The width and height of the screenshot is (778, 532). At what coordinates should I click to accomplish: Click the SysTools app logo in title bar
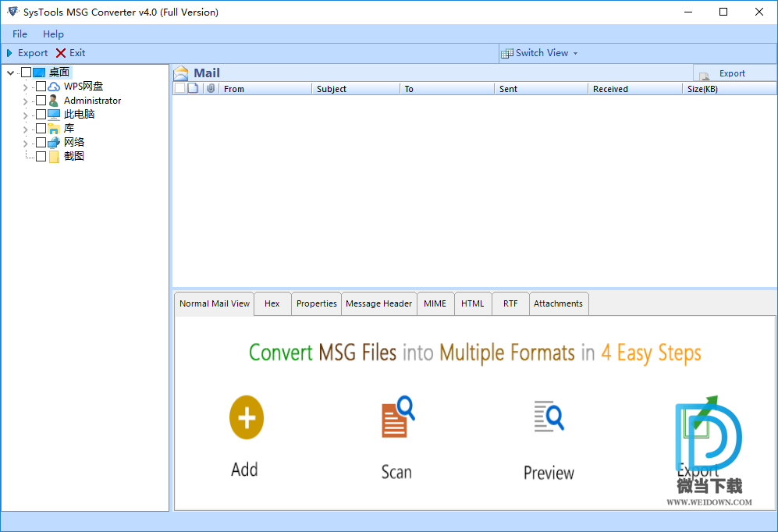pyautogui.click(x=12, y=12)
